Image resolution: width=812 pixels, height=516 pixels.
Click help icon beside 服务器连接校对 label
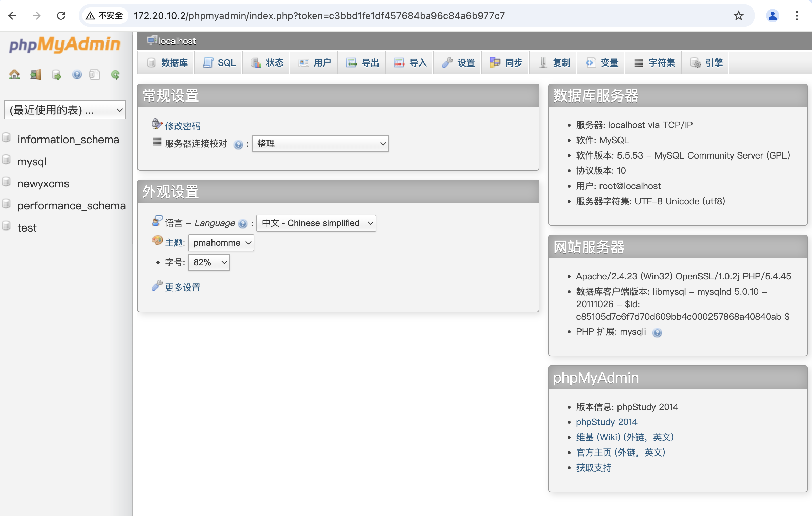[x=238, y=145]
